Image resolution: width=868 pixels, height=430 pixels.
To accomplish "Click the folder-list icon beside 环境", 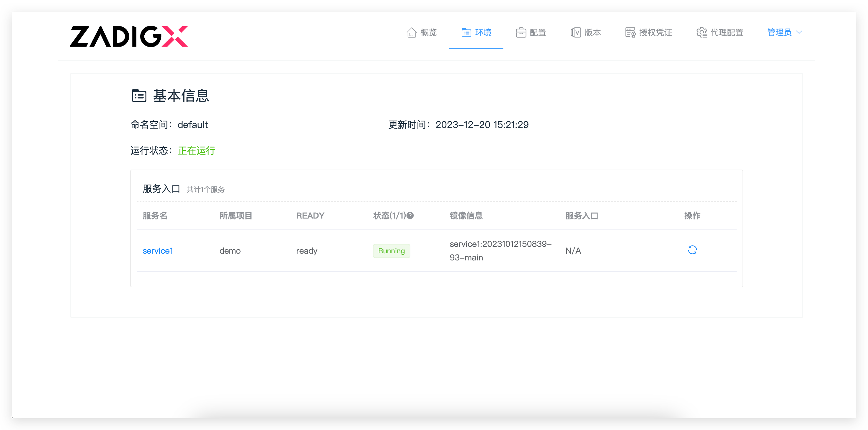I will [466, 33].
